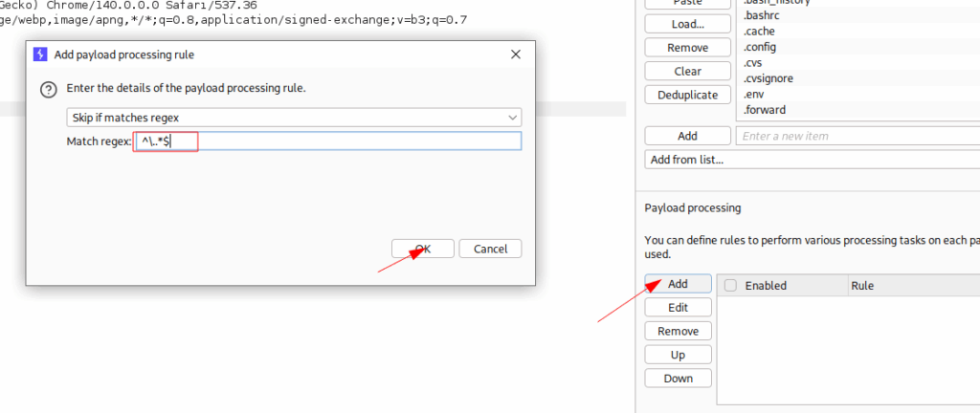Open the 'Skip if matches regex' dropdown
The width and height of the screenshot is (980, 413).
point(293,118)
